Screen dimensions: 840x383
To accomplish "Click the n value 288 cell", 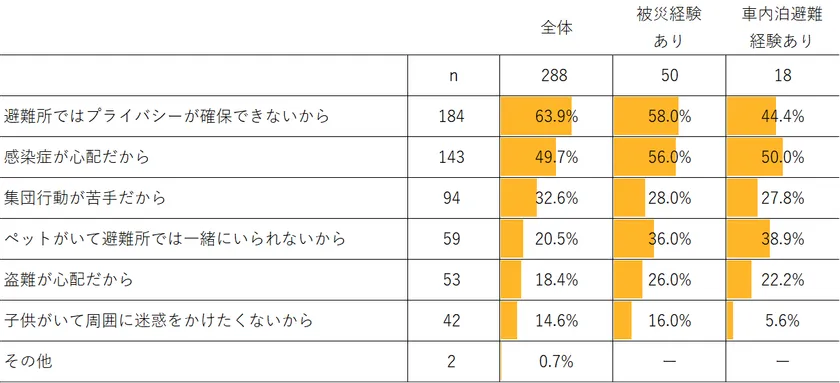I will pyautogui.click(x=556, y=75).
